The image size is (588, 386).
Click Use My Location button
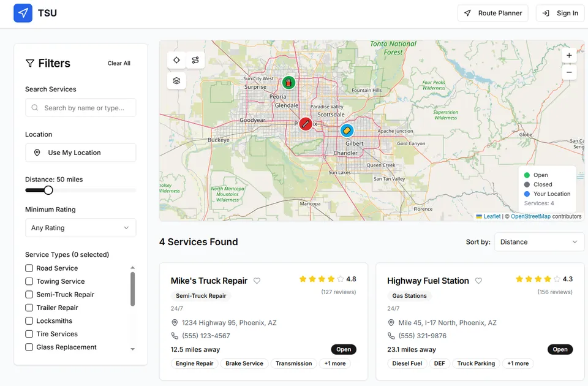click(x=81, y=153)
